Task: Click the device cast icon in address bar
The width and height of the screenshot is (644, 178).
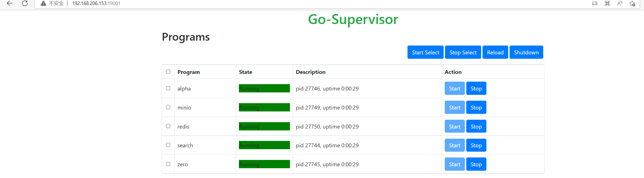Action: pyautogui.click(x=595, y=3)
